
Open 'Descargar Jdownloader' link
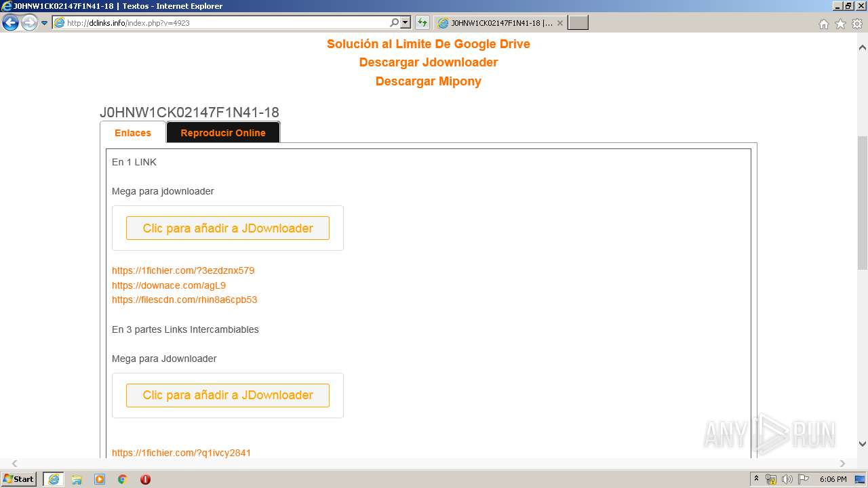pyautogui.click(x=429, y=62)
